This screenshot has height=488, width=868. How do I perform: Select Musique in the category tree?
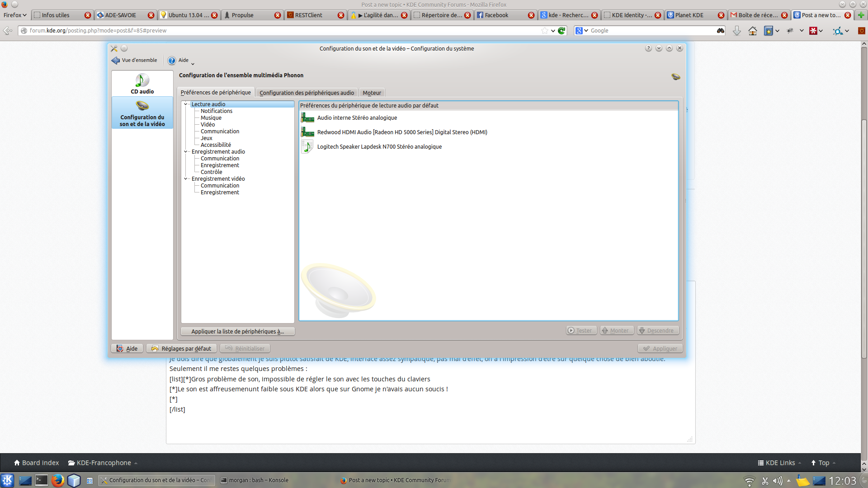(211, 118)
